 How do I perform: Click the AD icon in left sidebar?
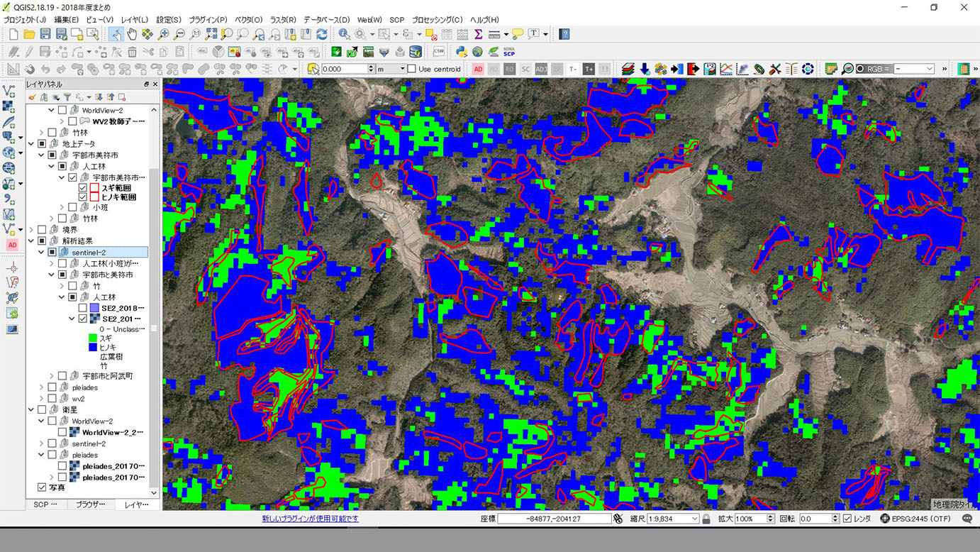point(12,245)
